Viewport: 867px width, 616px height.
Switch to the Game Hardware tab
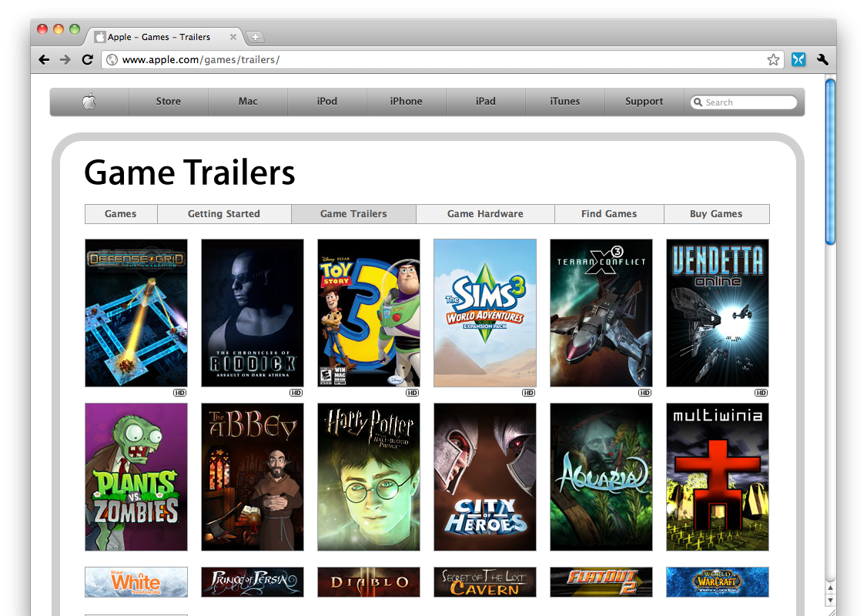(x=485, y=214)
